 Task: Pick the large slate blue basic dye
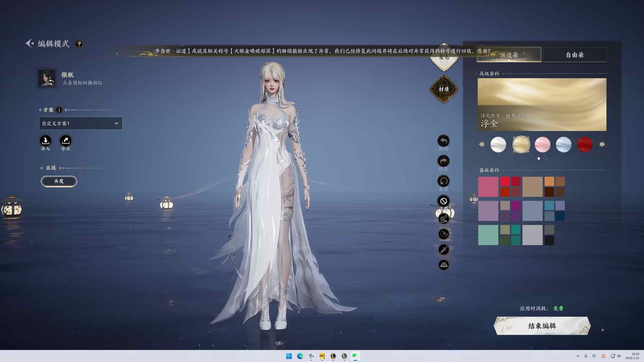pyautogui.click(x=532, y=211)
